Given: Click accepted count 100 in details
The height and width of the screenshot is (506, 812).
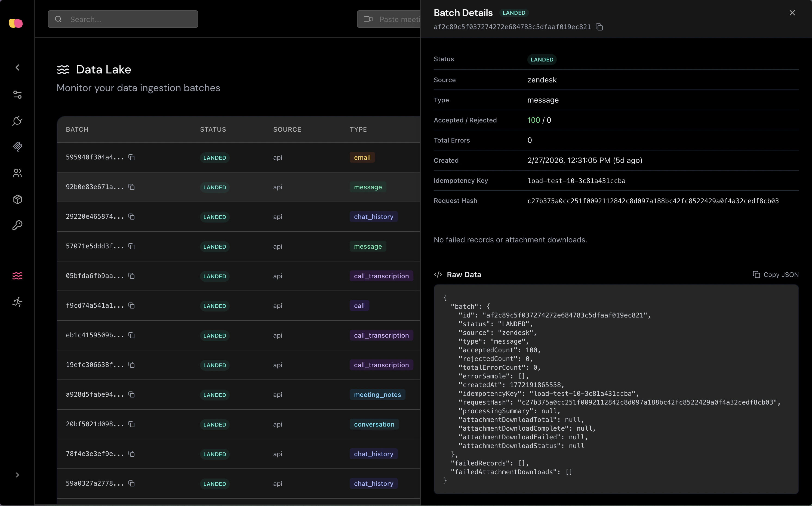Looking at the screenshot, I should pyautogui.click(x=534, y=120).
